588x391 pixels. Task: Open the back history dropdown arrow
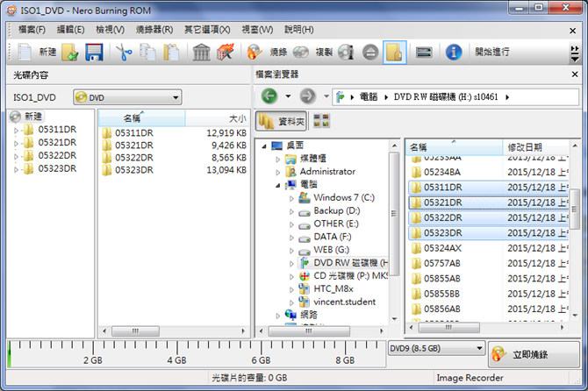(288, 96)
